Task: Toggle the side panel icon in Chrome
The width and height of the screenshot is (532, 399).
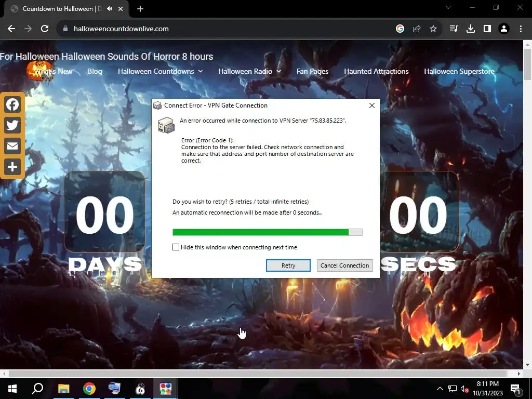Action: coord(487,29)
